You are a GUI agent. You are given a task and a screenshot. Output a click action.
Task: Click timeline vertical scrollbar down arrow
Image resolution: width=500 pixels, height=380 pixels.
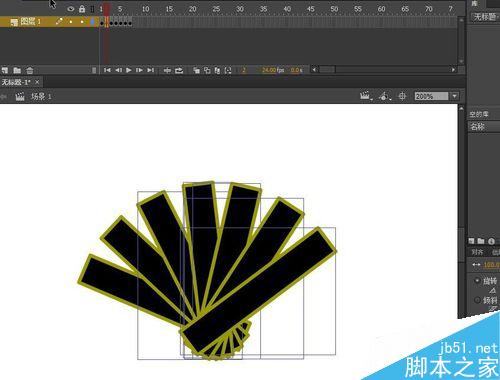tap(461, 61)
